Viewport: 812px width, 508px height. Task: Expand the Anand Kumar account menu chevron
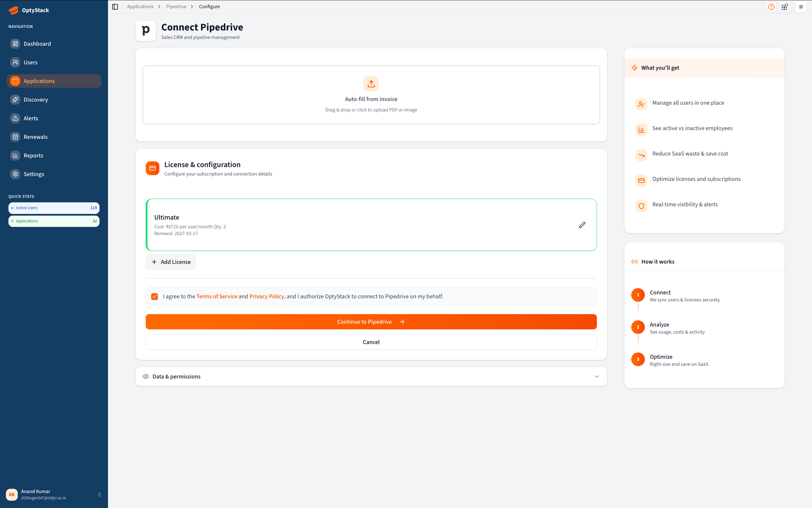click(99, 494)
